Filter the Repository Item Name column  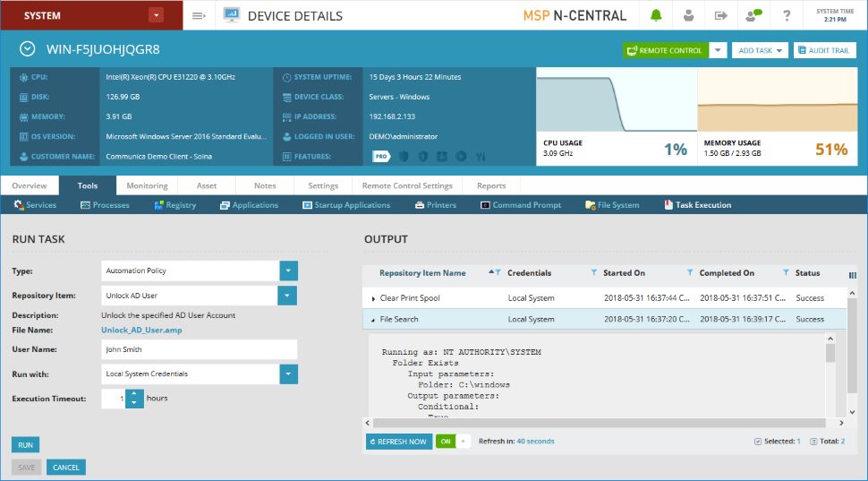coord(498,272)
